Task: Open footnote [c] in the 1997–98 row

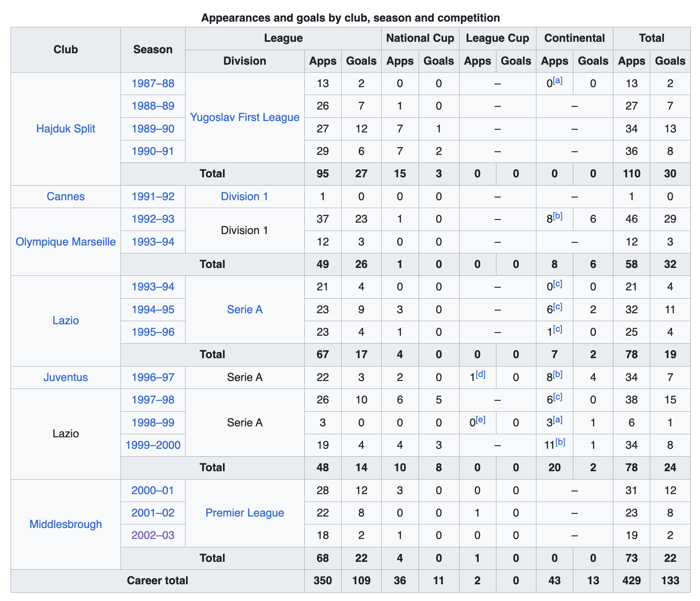Action: (558, 397)
